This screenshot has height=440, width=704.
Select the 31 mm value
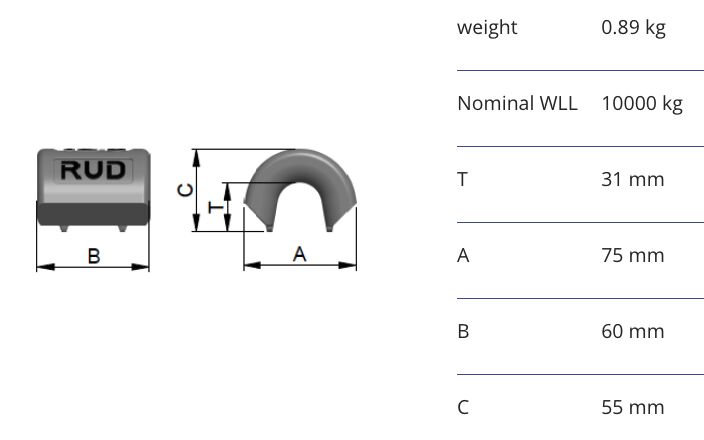632,179
